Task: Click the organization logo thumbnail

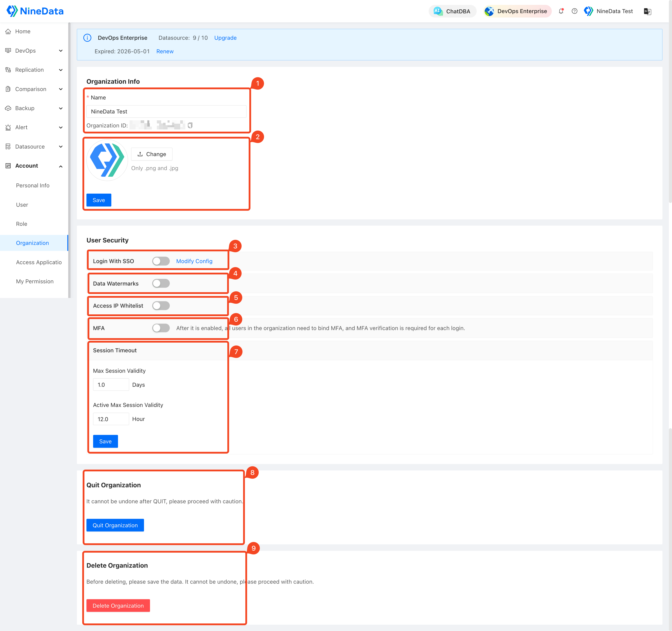Action: (x=107, y=160)
